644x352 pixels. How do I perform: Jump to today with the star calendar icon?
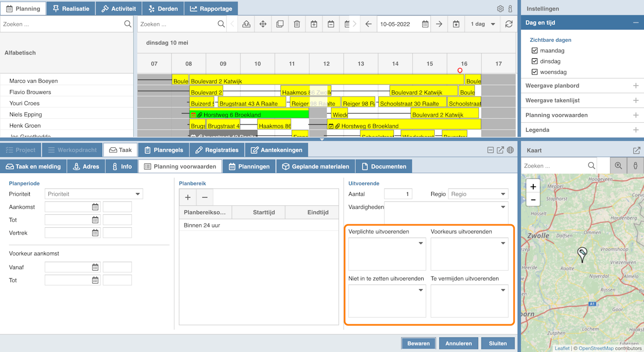456,24
